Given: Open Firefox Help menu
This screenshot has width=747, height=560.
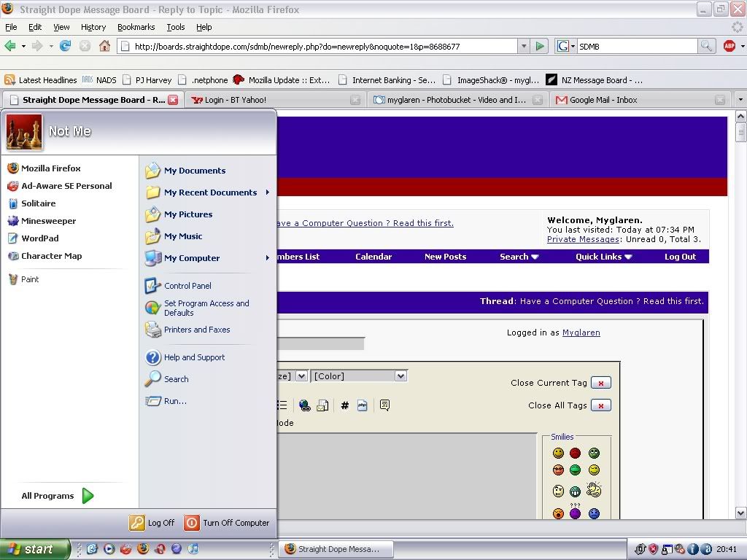Looking at the screenshot, I should pyautogui.click(x=204, y=27).
